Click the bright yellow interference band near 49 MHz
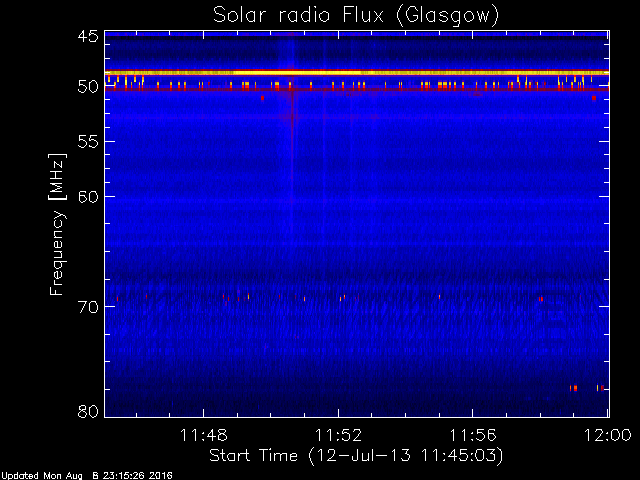 pyautogui.click(x=357, y=73)
